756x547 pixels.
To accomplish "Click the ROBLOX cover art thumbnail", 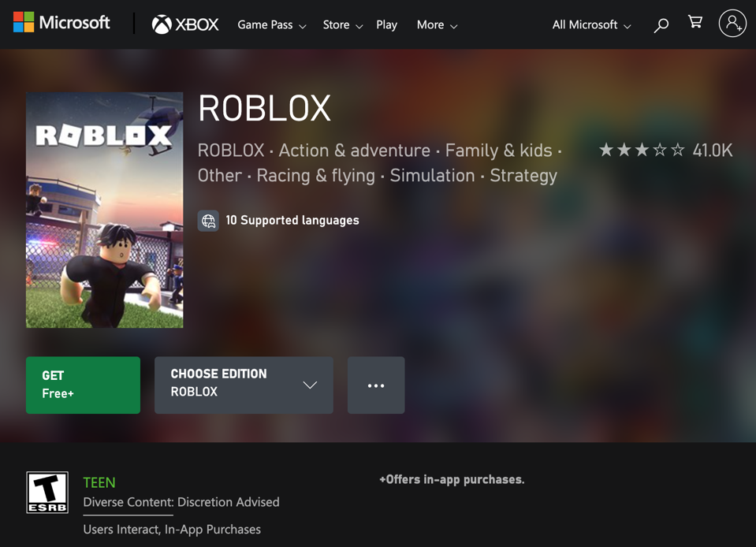I will click(105, 210).
